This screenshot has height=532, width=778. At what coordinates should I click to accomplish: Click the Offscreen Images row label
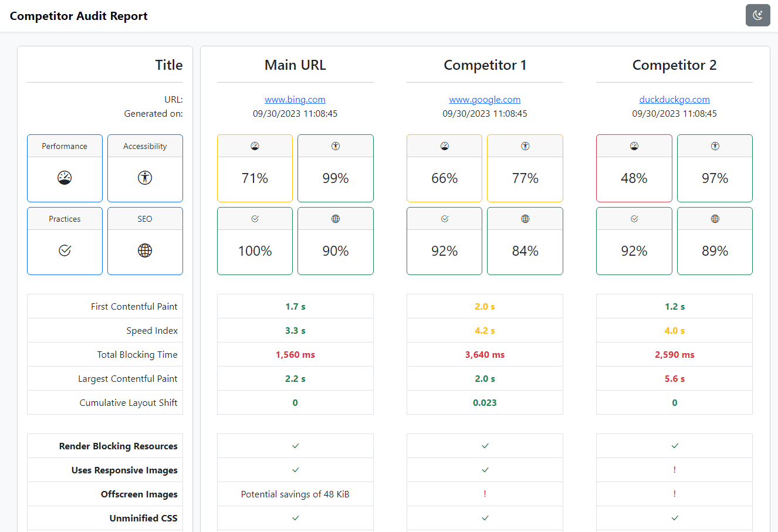139,494
